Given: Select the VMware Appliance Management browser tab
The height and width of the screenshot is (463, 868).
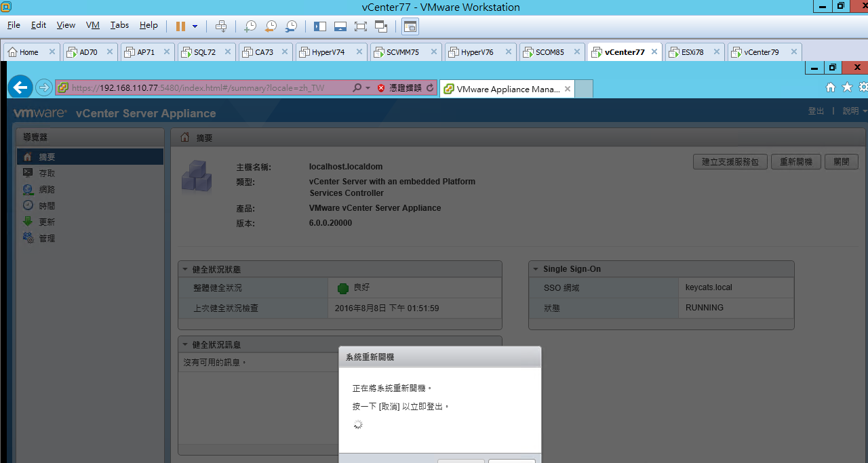Looking at the screenshot, I should (507, 89).
